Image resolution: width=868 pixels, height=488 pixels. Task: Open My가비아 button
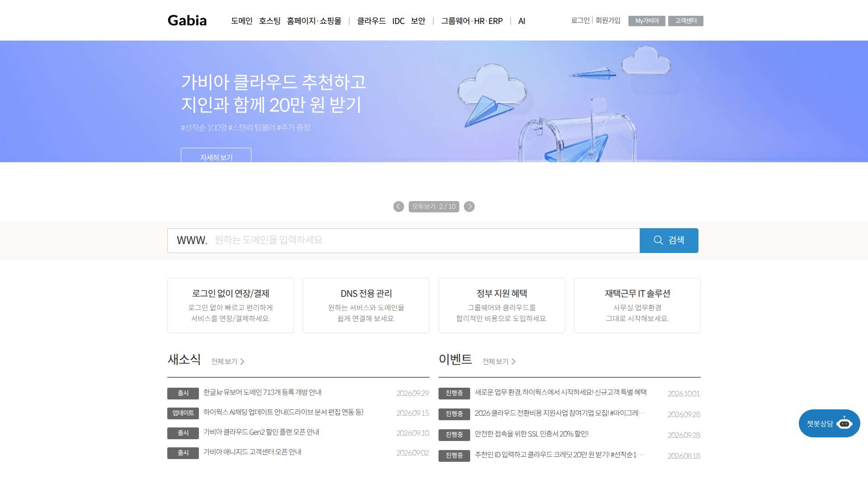click(x=647, y=21)
